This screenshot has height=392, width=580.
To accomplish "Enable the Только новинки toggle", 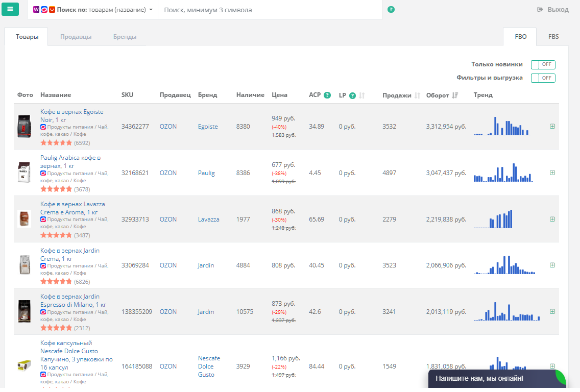I will tap(543, 65).
